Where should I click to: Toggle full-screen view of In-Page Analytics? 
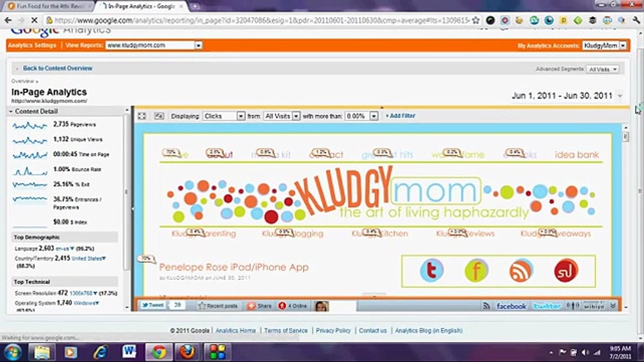point(142,116)
